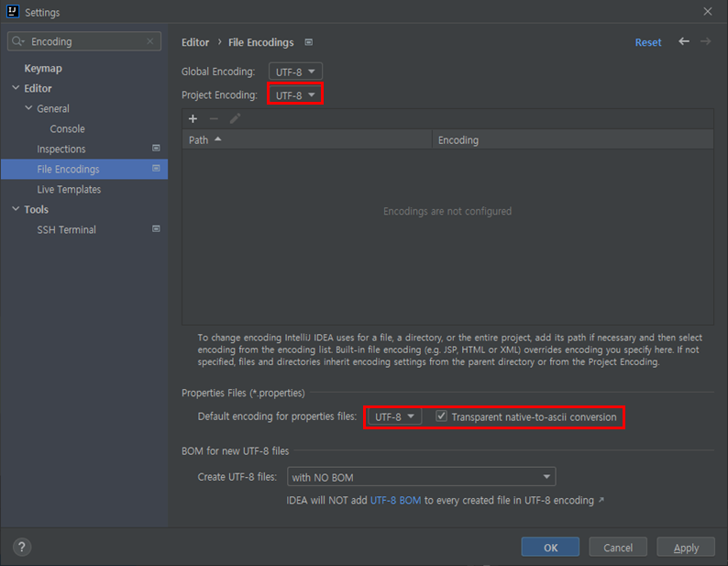Select File Encodings in the tree

click(84, 169)
